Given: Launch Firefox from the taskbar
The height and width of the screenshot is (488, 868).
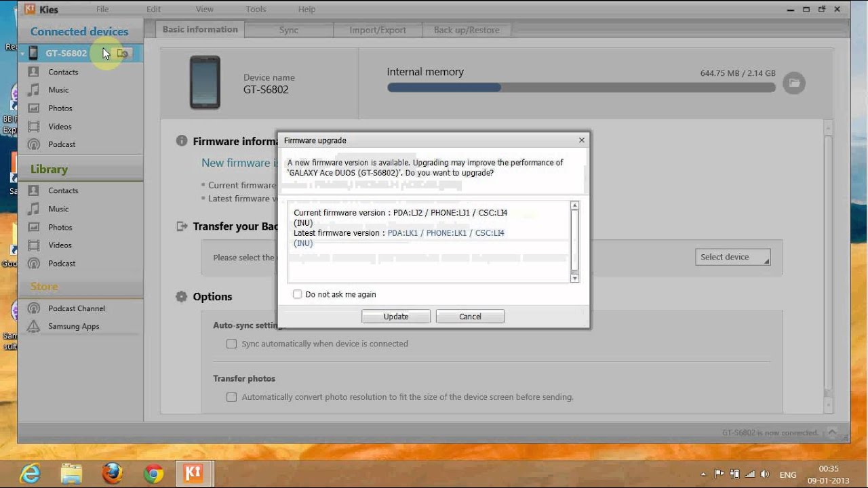Looking at the screenshot, I should (x=112, y=472).
